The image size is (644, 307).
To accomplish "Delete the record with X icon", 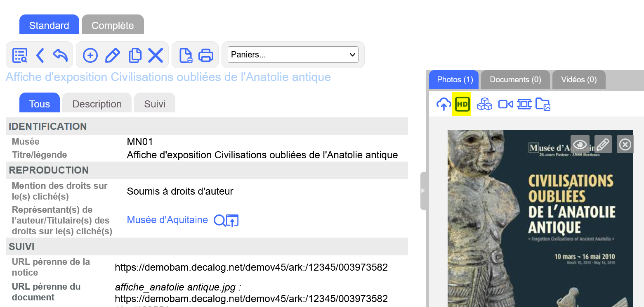I will pos(156,55).
